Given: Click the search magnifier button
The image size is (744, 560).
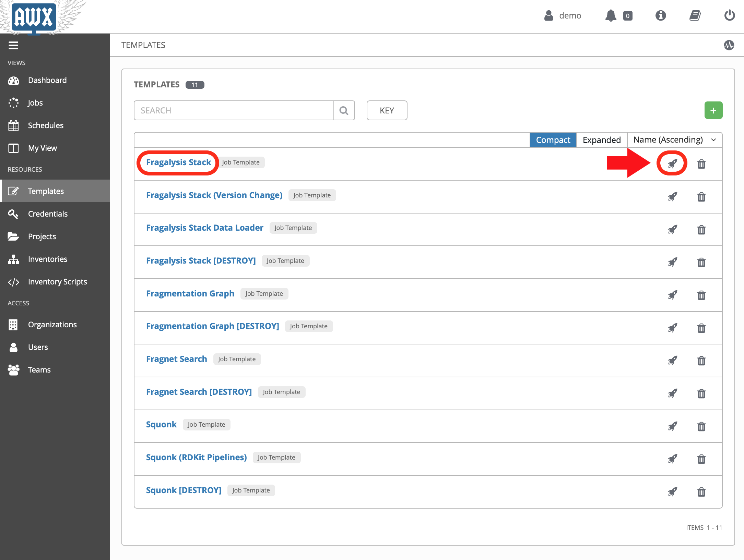Looking at the screenshot, I should coord(344,110).
